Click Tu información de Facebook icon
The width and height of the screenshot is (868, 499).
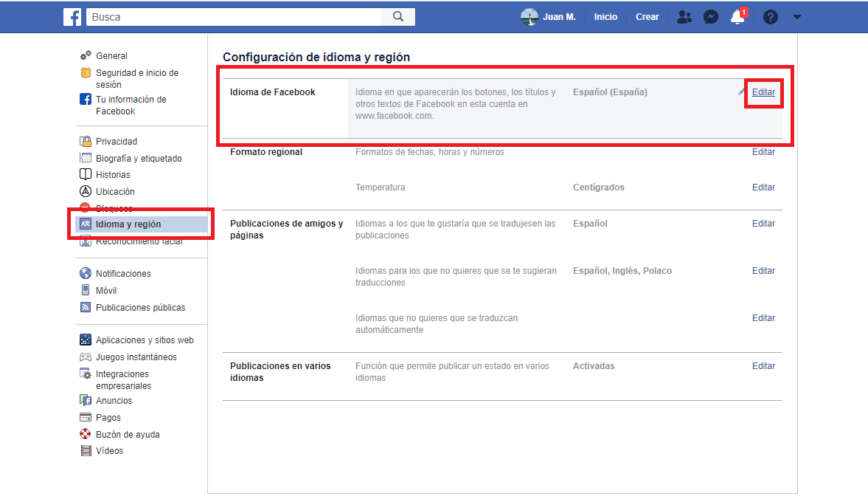[86, 99]
